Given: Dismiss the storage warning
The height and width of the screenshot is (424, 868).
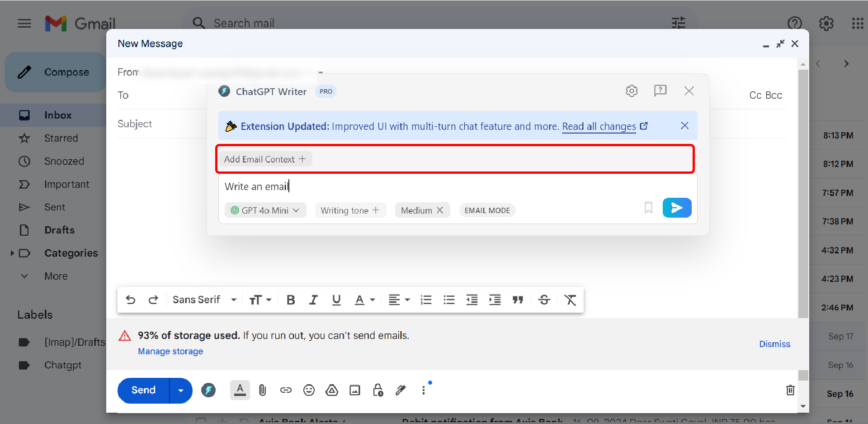Looking at the screenshot, I should 774,344.
